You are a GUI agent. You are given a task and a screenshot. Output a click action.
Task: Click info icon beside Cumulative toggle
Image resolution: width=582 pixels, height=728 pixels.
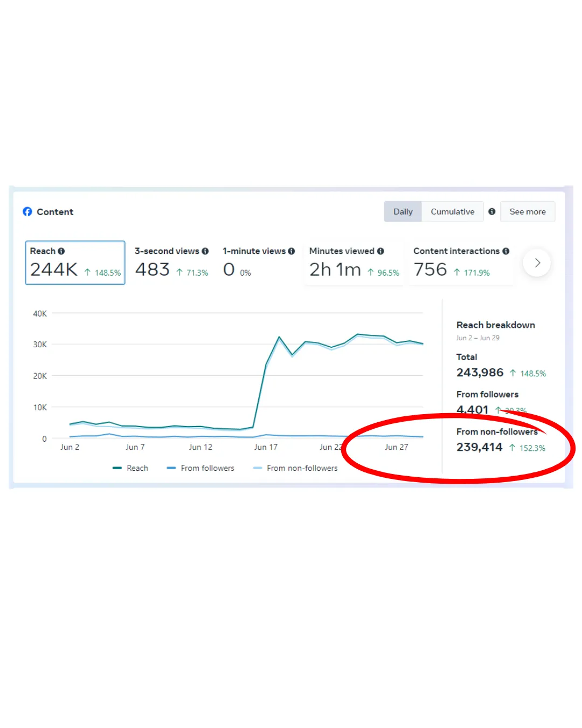[x=492, y=211]
